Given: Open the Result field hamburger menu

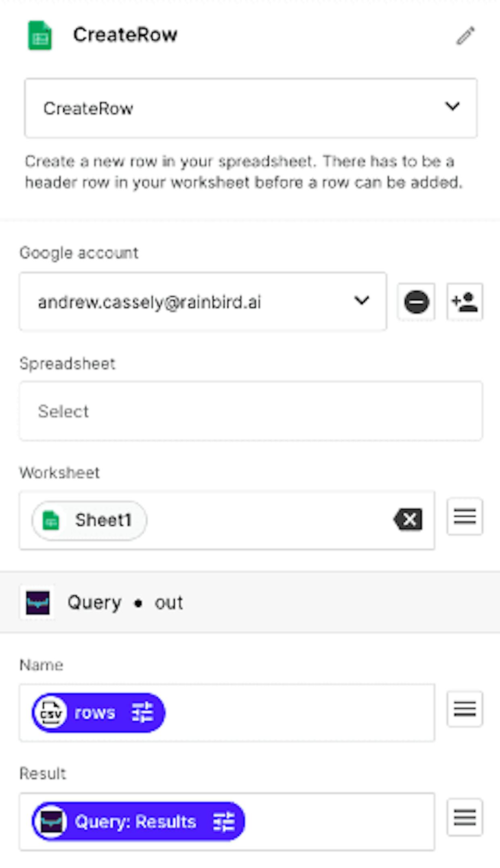Looking at the screenshot, I should (465, 818).
